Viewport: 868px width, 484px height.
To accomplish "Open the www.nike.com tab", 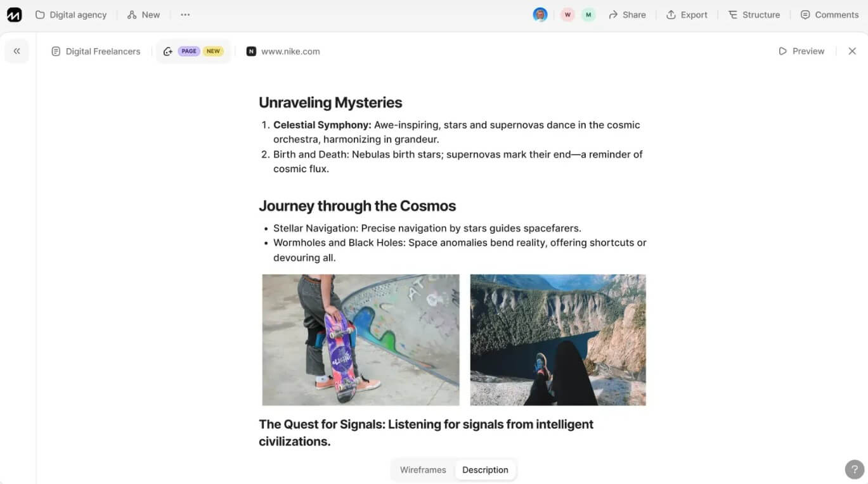I will [283, 51].
